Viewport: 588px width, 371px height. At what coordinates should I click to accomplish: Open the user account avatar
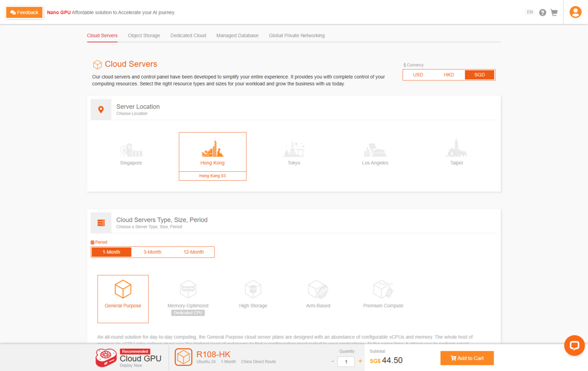click(575, 12)
